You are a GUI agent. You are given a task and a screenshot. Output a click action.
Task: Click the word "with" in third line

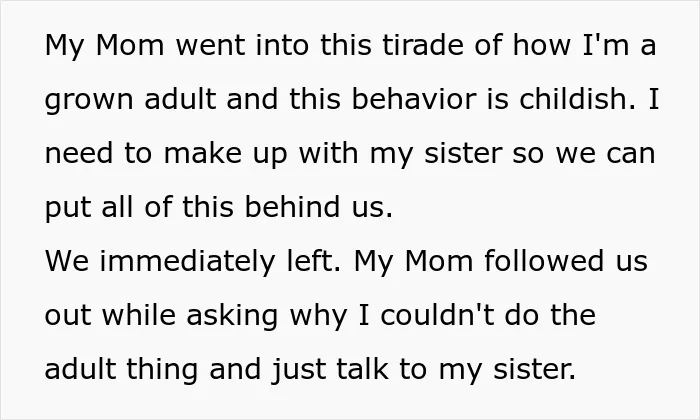tap(329, 153)
